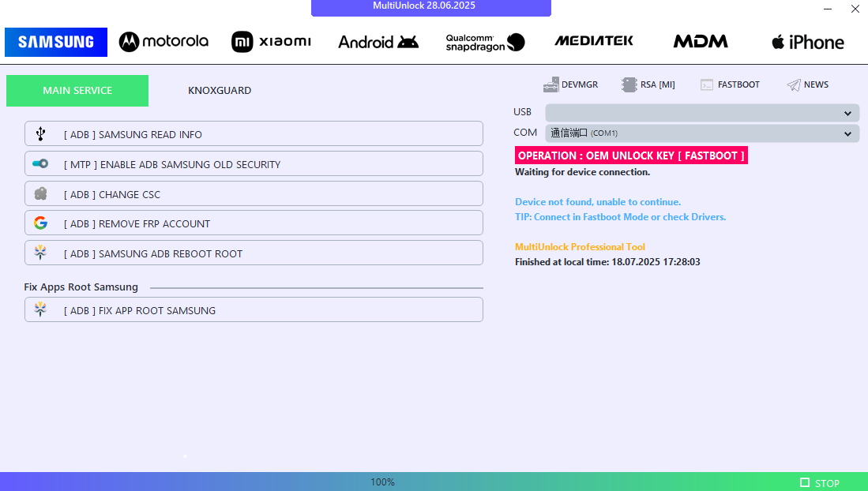Screen dimensions: 868x491
Task: Switch to the KNOXGUARD tab
Action: coord(220,91)
